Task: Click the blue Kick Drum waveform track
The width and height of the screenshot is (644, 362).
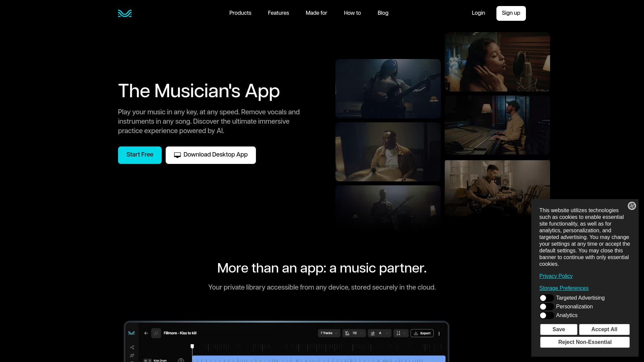Action: pyautogui.click(x=319, y=359)
